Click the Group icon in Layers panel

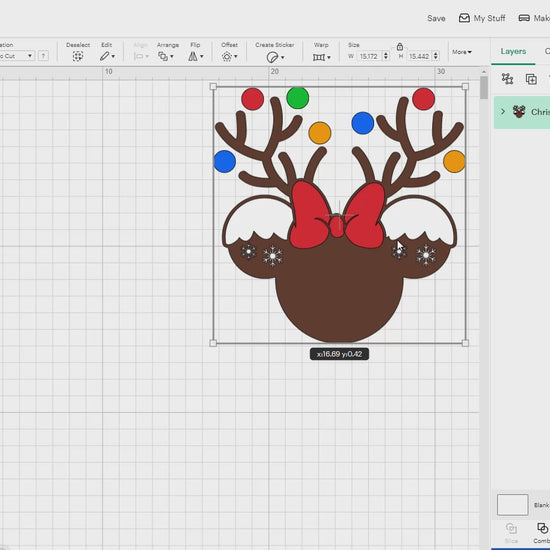[x=507, y=79]
